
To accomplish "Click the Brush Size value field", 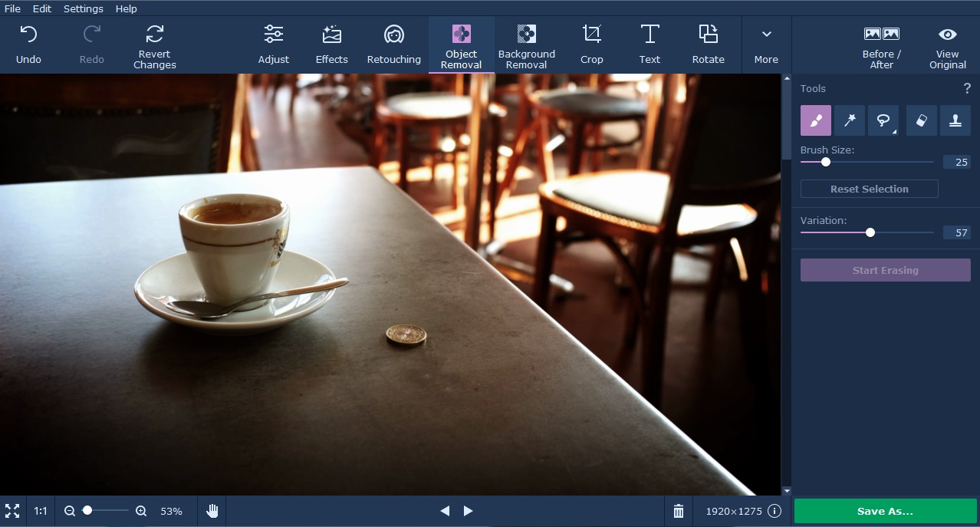I will tap(957, 162).
